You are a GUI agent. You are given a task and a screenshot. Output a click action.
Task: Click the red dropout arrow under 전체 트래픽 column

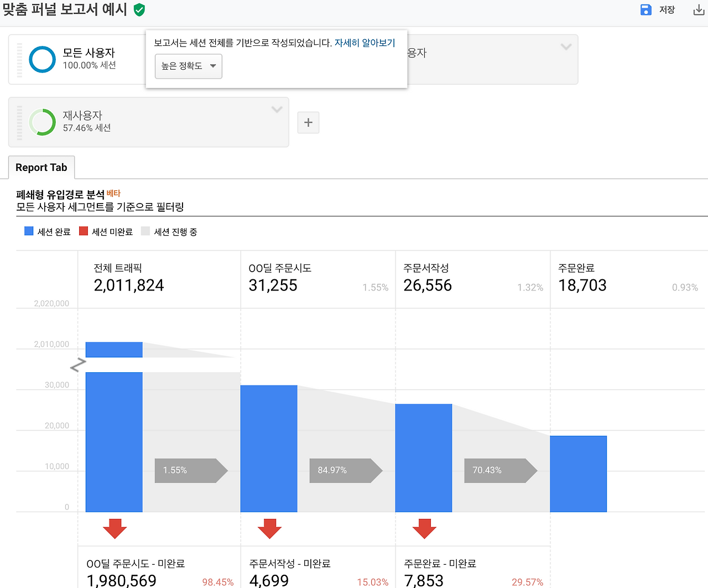click(x=114, y=529)
